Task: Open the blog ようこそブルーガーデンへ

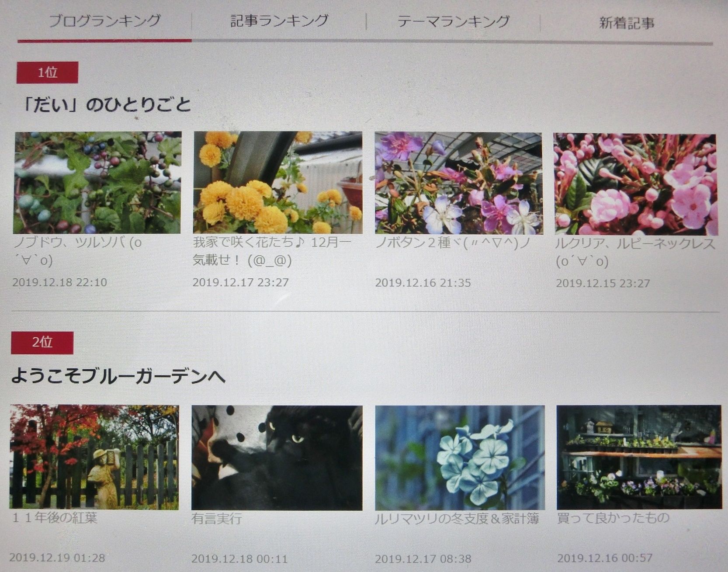Action: 118,376
